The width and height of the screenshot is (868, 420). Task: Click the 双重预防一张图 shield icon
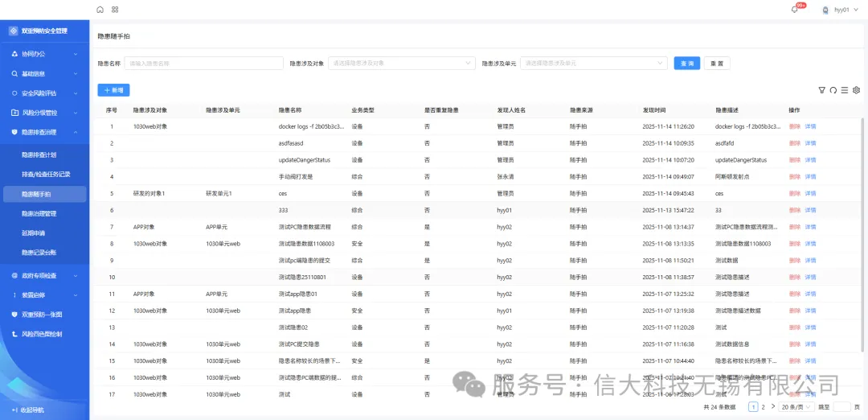[x=14, y=314]
